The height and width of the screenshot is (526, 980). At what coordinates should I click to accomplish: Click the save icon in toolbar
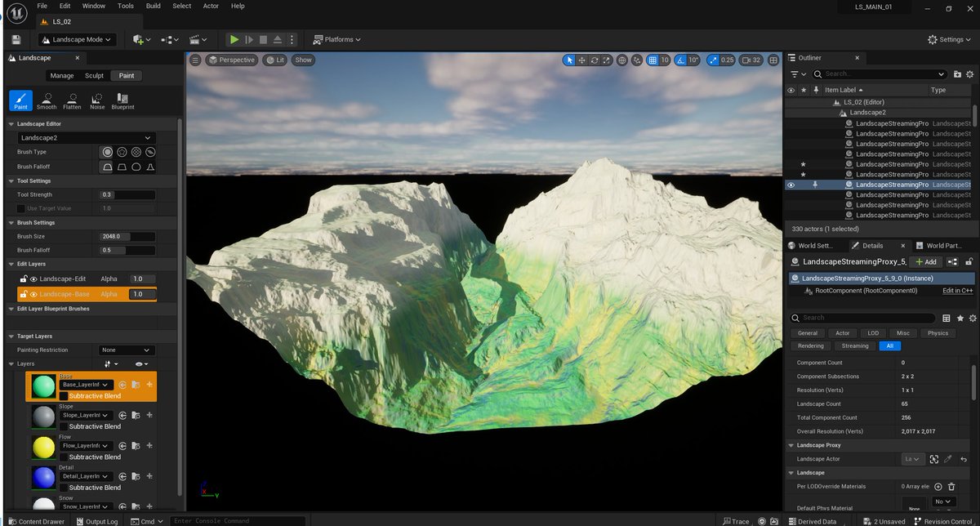tap(16, 39)
